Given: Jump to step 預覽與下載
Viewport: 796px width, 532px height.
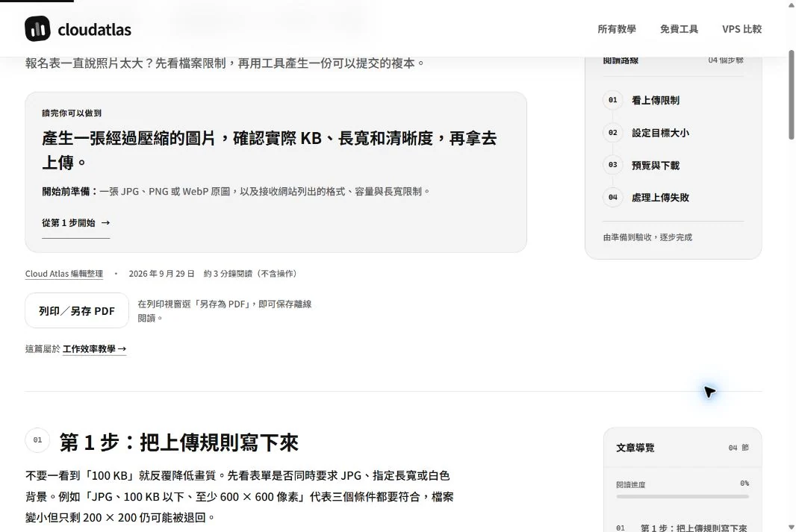Looking at the screenshot, I should click(x=656, y=166).
